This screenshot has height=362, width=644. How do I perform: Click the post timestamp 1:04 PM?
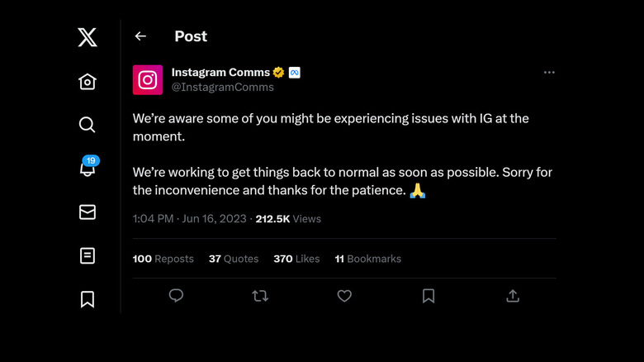(153, 219)
